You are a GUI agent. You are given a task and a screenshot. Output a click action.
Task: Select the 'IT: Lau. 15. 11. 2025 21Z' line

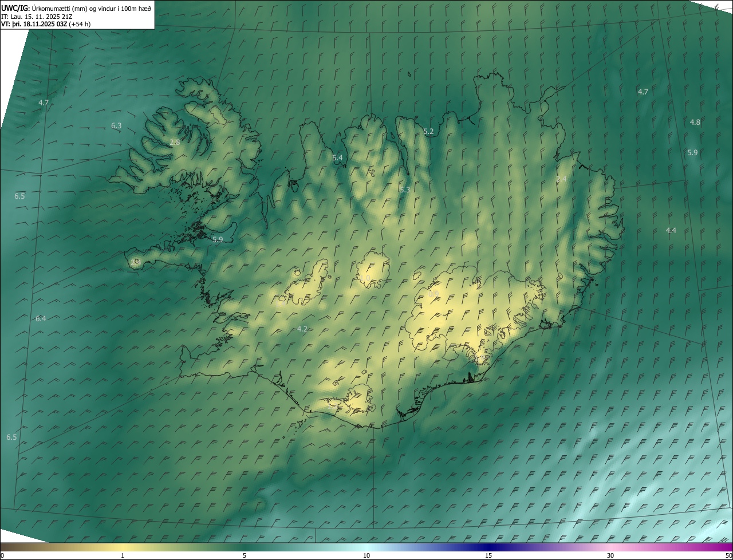tap(36, 17)
